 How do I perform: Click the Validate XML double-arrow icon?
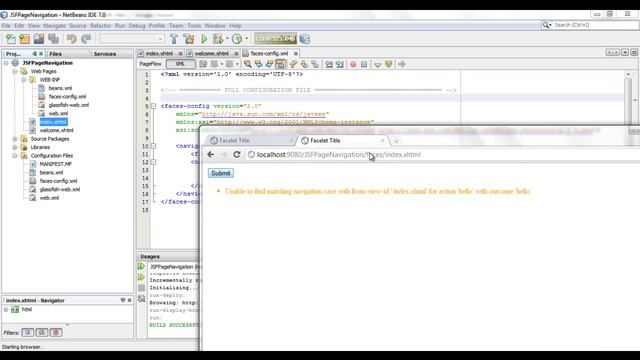tap(389, 64)
